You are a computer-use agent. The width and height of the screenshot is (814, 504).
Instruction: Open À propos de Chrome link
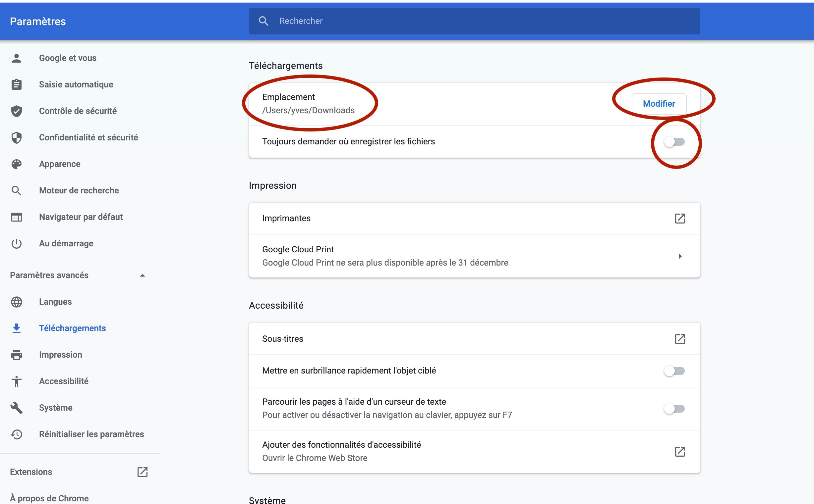point(49,498)
